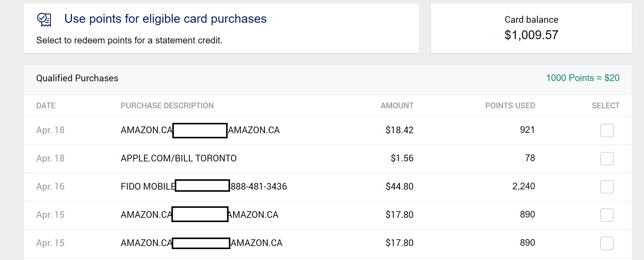
Task: Click the POINTS USED column header
Action: click(510, 106)
